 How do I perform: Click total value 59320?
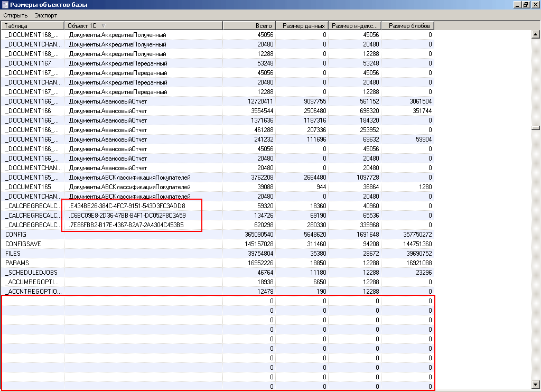coord(265,206)
